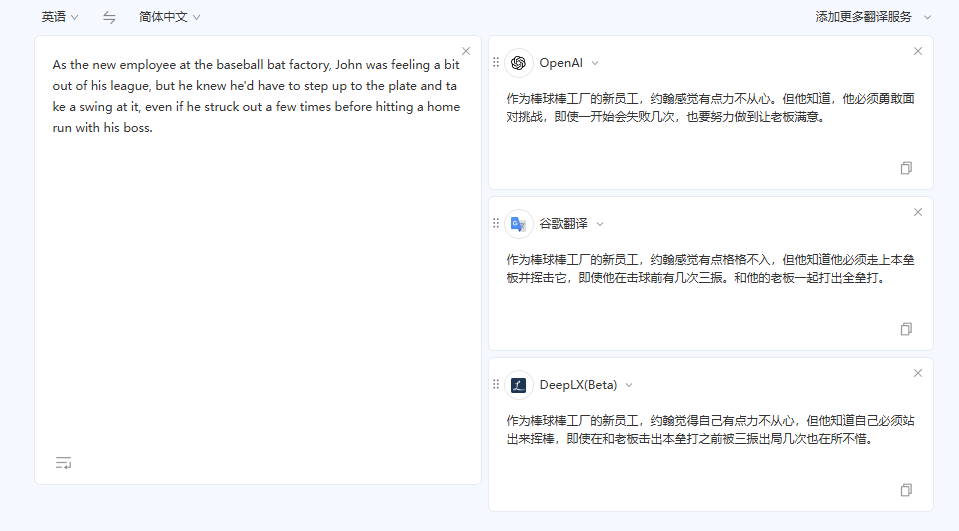Click the DeepLX(Beta) service name label

[578, 385]
